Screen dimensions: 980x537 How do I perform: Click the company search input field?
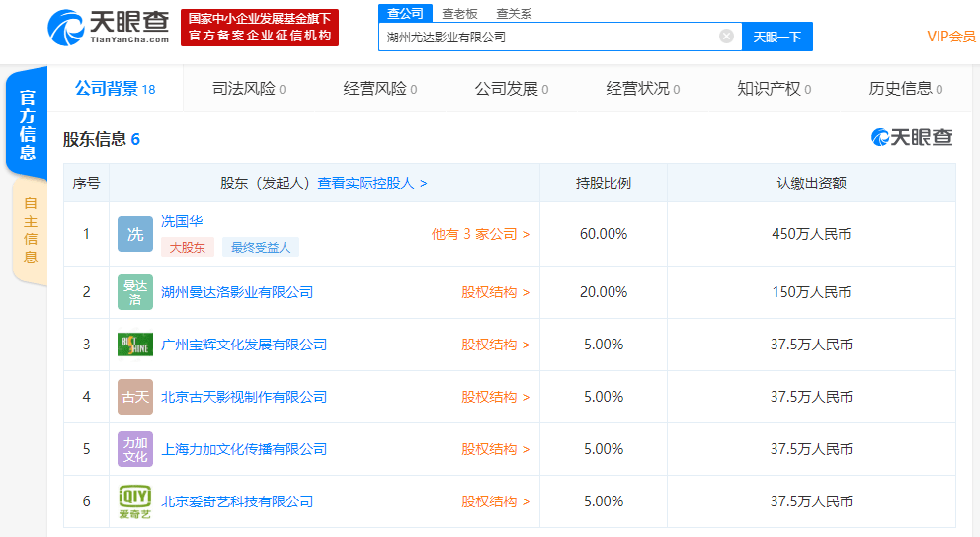(x=548, y=37)
